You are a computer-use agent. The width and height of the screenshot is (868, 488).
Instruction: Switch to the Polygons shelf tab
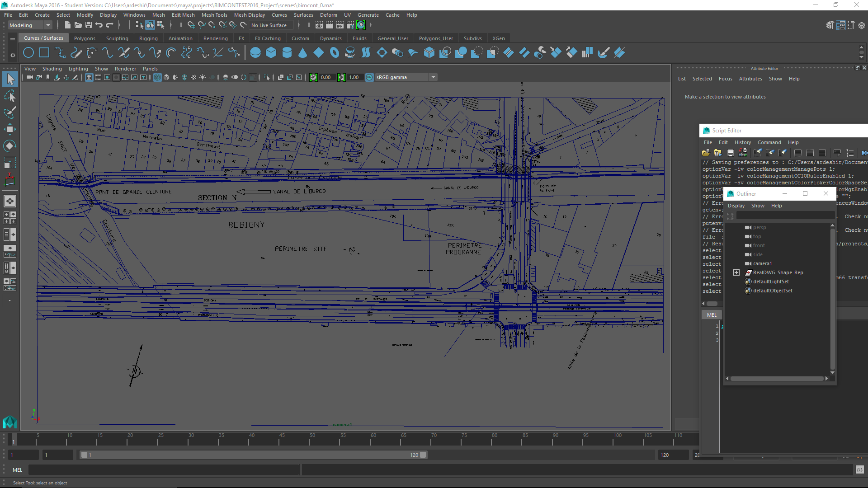click(85, 38)
